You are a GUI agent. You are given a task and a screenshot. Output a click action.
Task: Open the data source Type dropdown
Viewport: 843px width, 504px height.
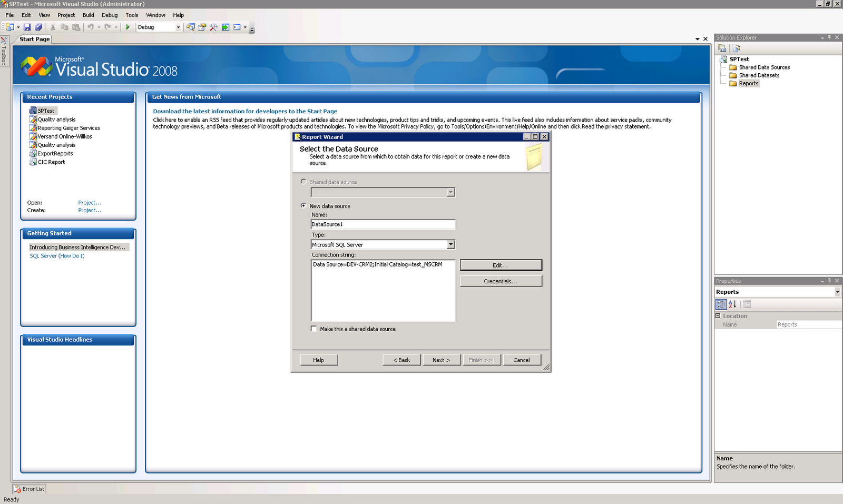click(451, 244)
